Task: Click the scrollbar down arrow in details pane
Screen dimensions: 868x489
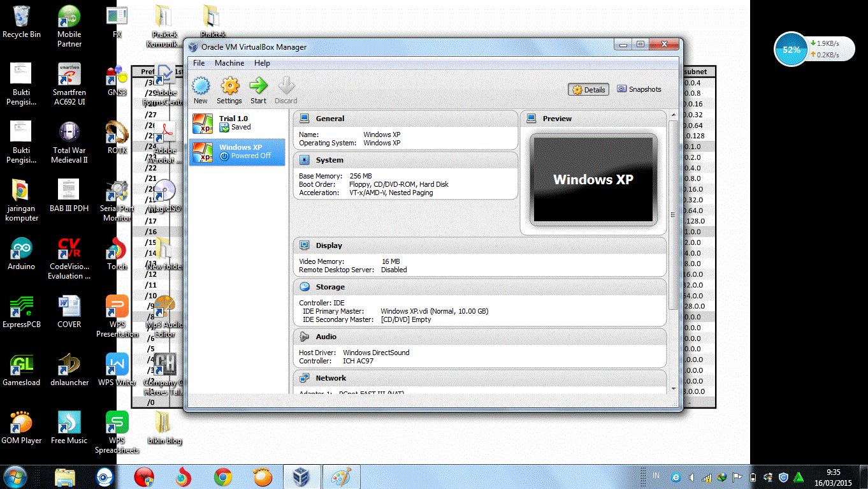Action: (674, 388)
